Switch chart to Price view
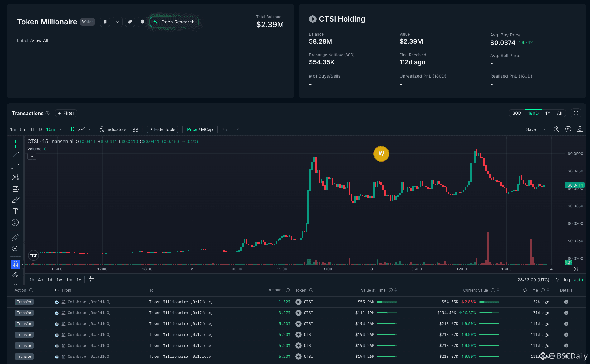This screenshot has width=590, height=364. [192, 129]
